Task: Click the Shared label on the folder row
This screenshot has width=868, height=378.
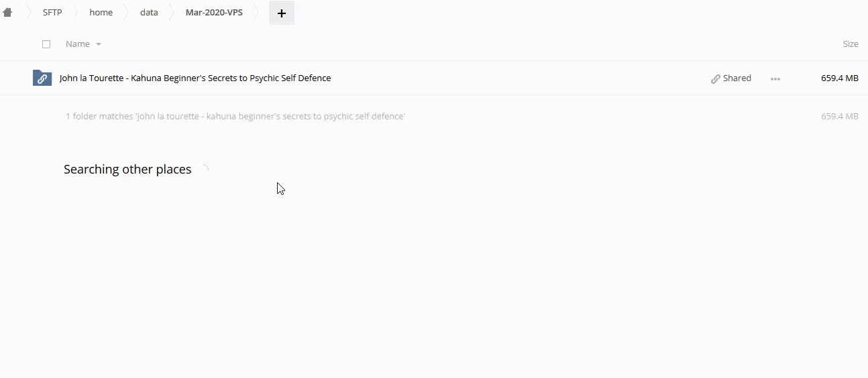Action: click(737, 78)
